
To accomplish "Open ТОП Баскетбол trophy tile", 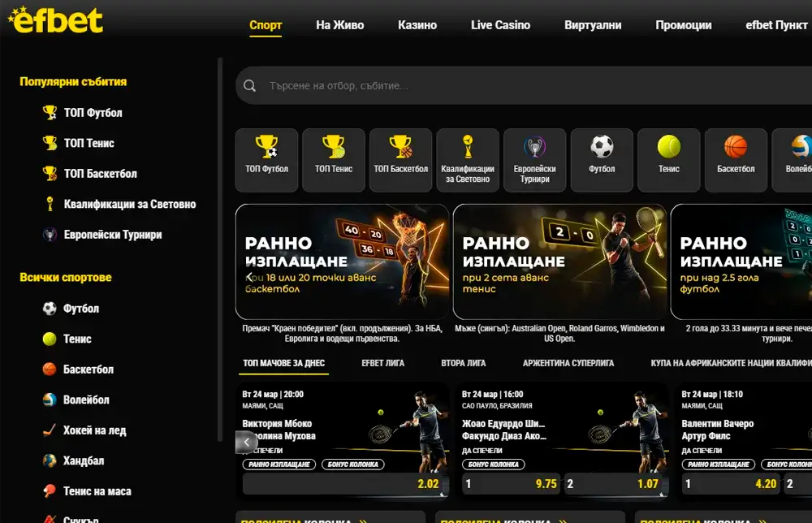I will 401,160.
